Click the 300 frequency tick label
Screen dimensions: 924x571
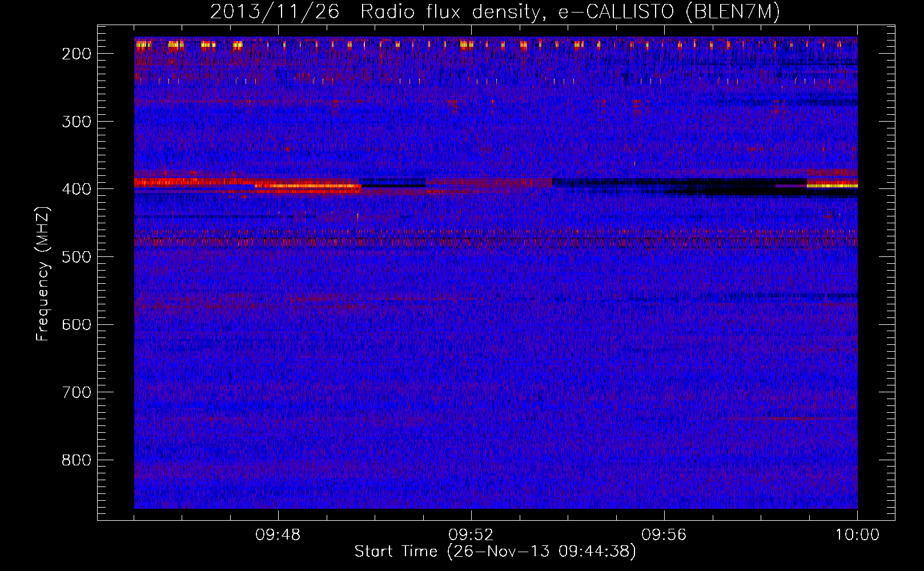point(76,122)
